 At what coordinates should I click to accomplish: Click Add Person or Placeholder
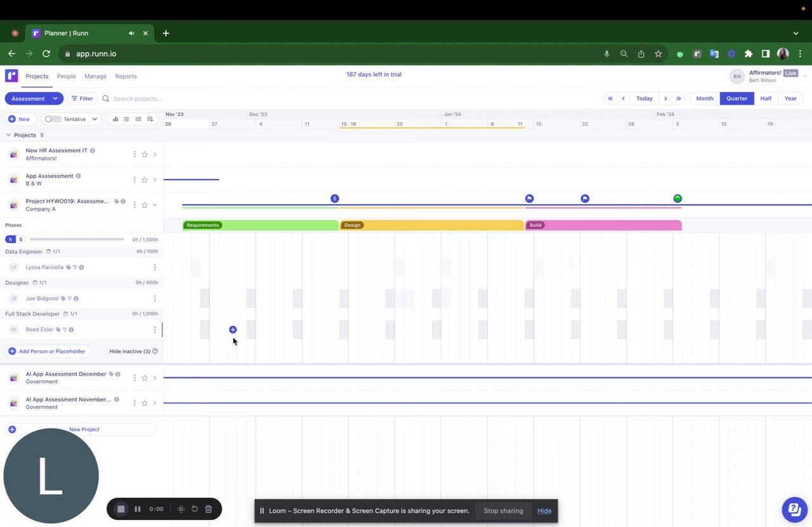tap(47, 351)
